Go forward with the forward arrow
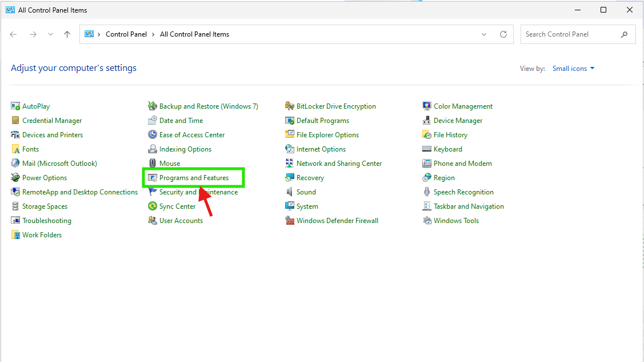This screenshot has height=362, width=644. [x=33, y=34]
